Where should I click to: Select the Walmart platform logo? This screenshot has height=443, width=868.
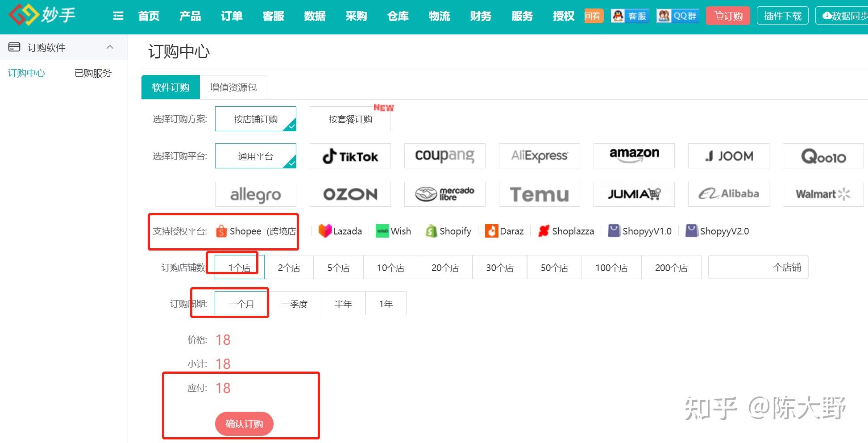pos(822,194)
